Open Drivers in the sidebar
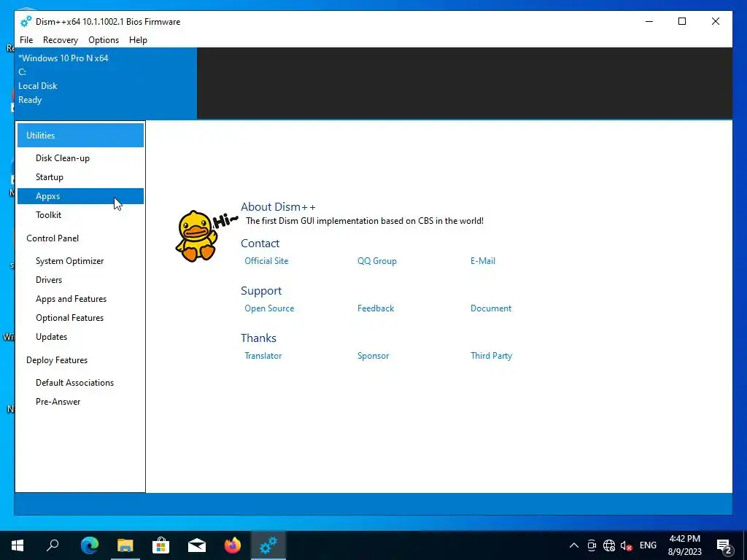 click(80, 280)
